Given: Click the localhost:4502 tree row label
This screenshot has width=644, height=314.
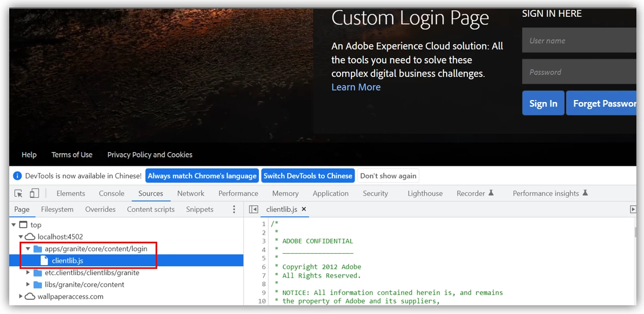Looking at the screenshot, I should click(60, 237).
